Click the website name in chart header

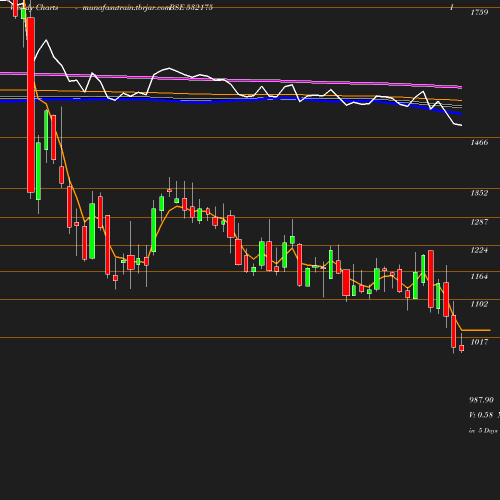126,8
